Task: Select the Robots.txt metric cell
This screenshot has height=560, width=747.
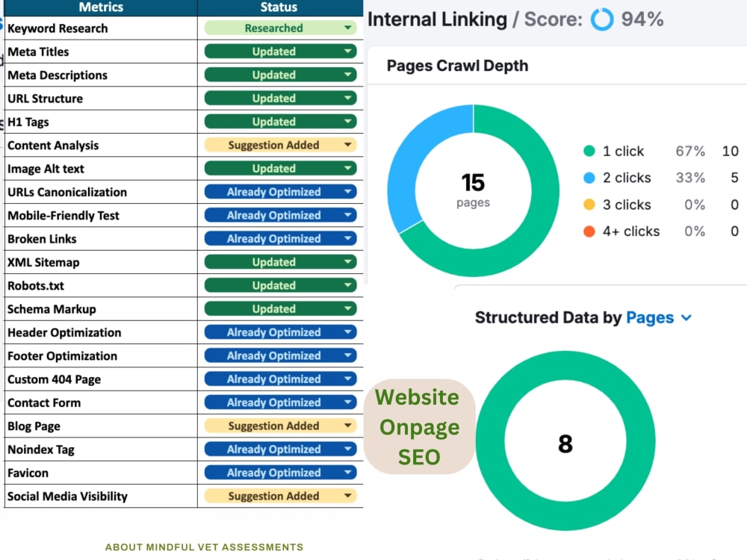Action: [101, 285]
